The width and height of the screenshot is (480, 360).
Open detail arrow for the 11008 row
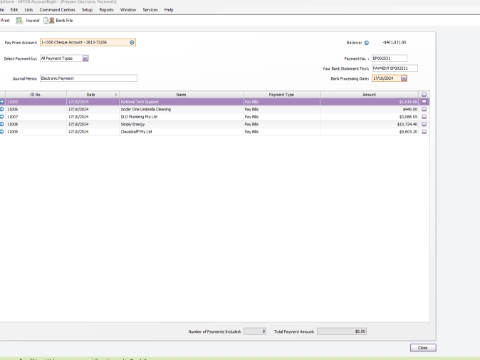click(2, 124)
